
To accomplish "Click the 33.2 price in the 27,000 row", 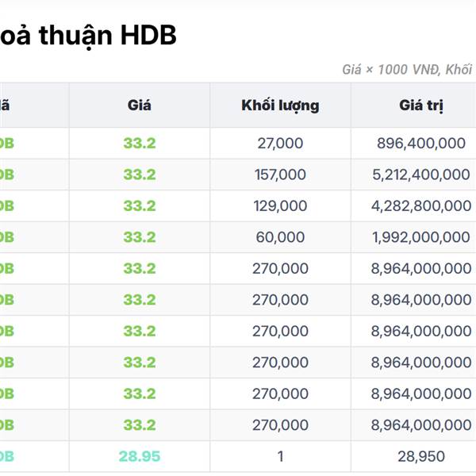I will click(x=139, y=143).
